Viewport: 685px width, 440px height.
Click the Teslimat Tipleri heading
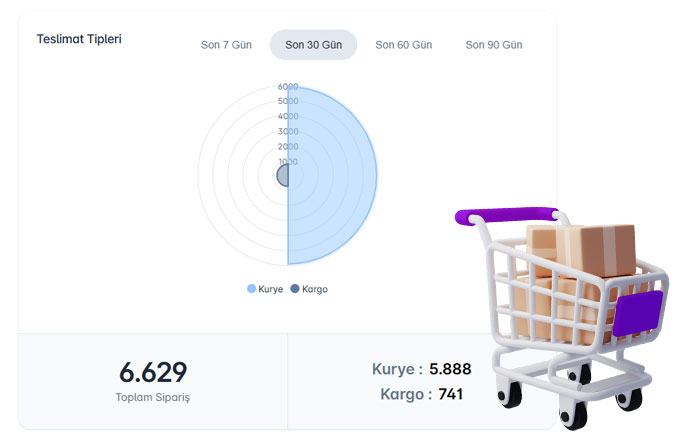pyautogui.click(x=79, y=39)
